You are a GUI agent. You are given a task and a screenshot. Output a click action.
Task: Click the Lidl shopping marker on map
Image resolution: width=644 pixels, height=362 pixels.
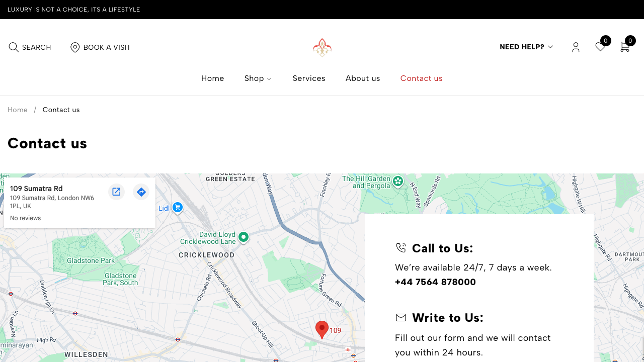point(177,207)
